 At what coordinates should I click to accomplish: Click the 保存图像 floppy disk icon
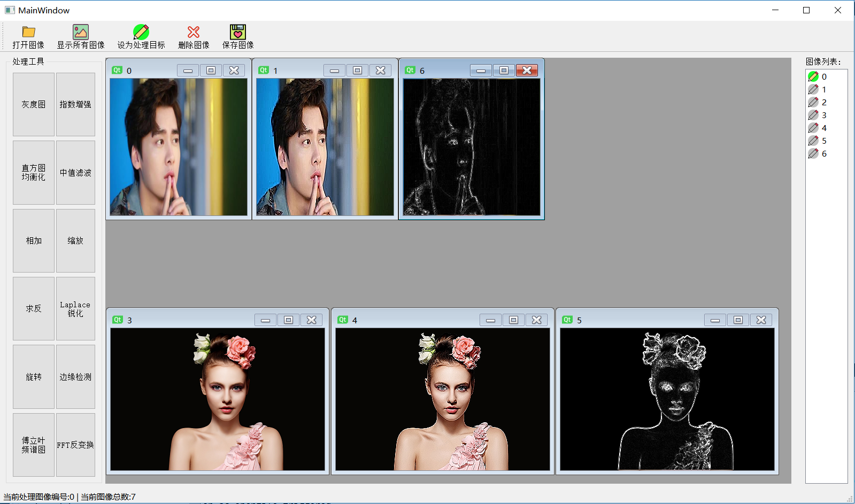[x=238, y=32]
